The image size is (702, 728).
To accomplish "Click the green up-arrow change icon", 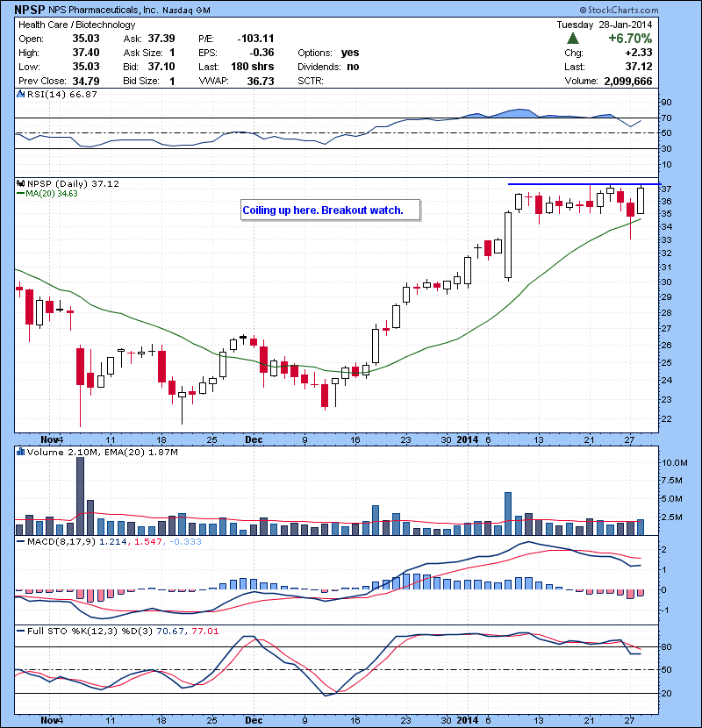I will (x=573, y=38).
